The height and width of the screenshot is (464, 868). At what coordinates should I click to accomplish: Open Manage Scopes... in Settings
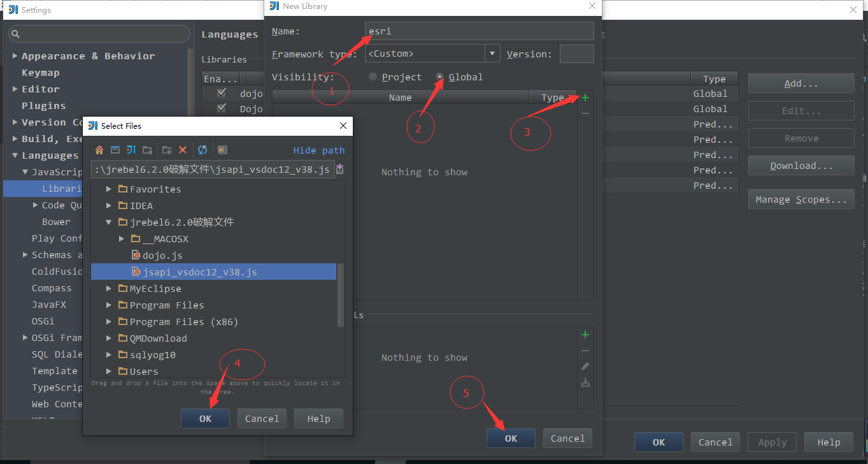(x=801, y=199)
